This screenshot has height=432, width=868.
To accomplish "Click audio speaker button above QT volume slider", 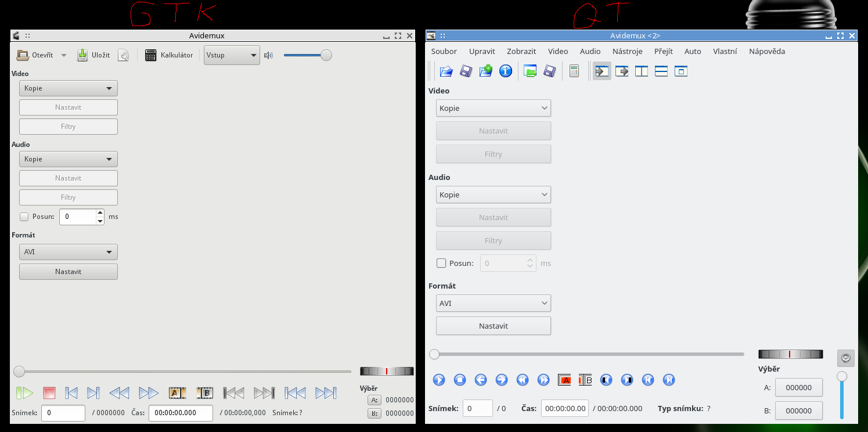I will click(846, 358).
